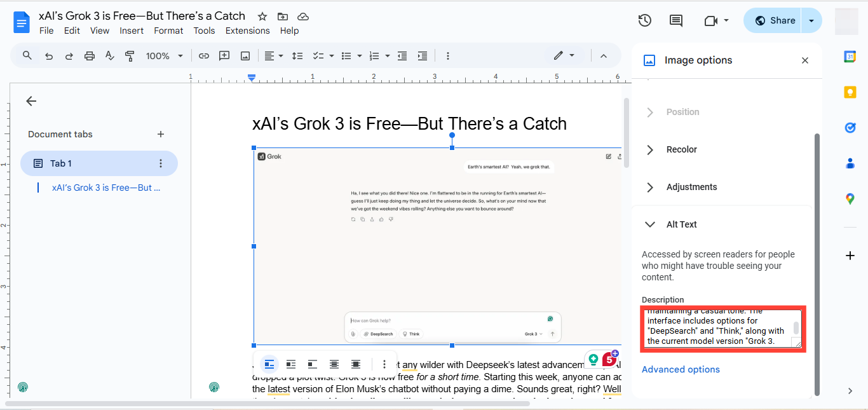Click the Insert image toolbar icon
Screen dimensions: 868x410
pos(245,56)
